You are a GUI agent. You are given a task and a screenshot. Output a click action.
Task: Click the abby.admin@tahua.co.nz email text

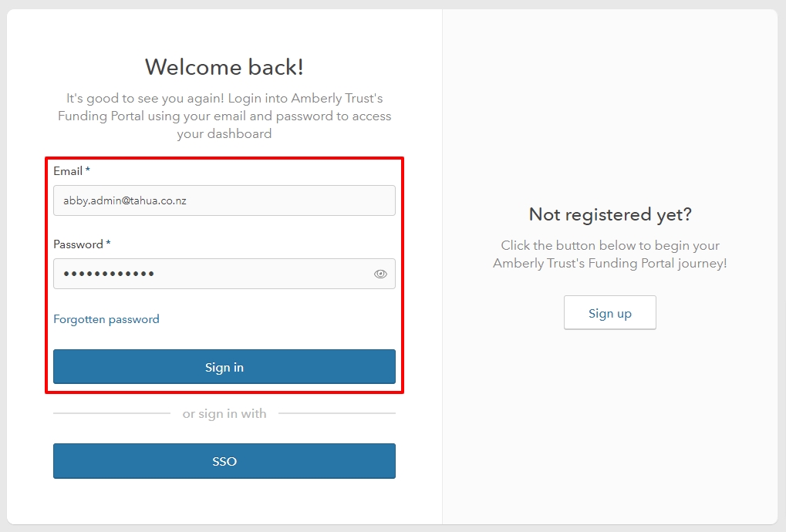point(125,200)
